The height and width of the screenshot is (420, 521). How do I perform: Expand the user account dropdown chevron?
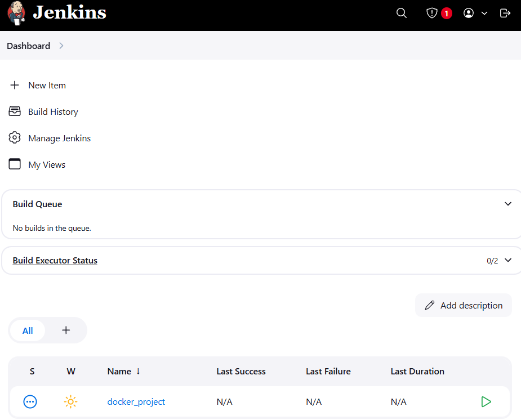[x=484, y=14]
